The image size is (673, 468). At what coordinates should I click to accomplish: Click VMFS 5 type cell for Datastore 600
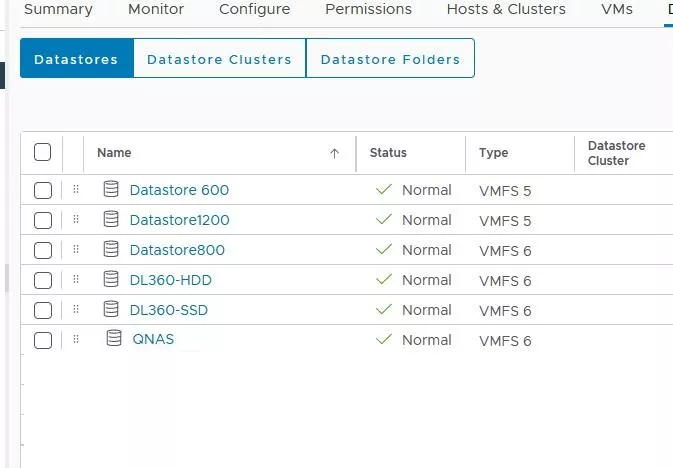point(505,191)
